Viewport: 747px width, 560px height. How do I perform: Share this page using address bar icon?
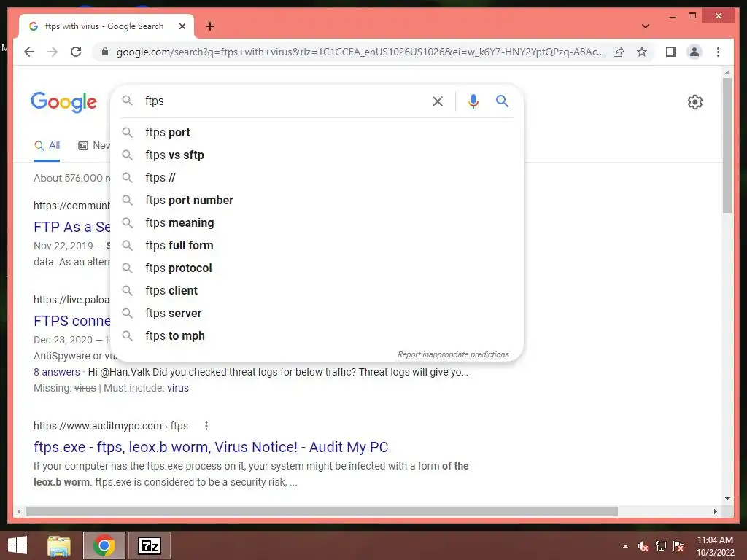pos(619,52)
